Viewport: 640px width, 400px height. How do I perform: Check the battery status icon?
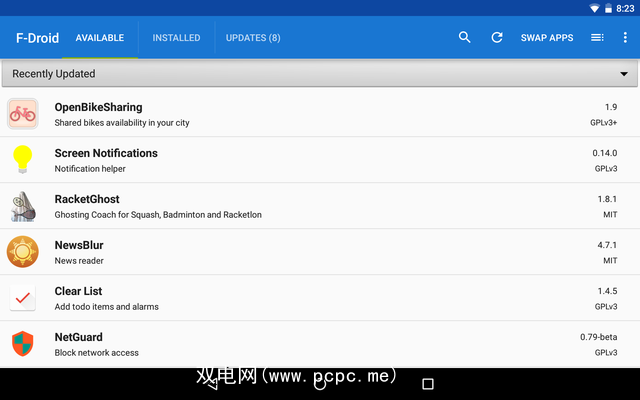coord(608,8)
